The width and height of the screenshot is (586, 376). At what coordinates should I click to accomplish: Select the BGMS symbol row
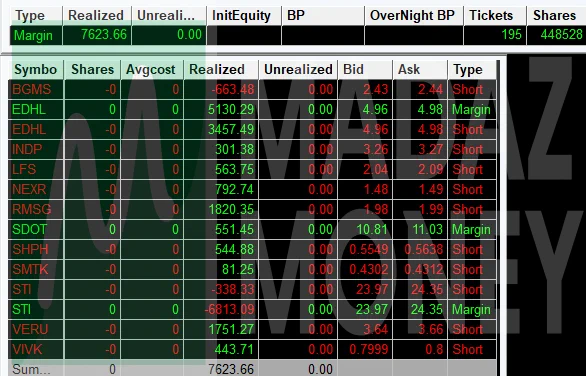point(252,90)
